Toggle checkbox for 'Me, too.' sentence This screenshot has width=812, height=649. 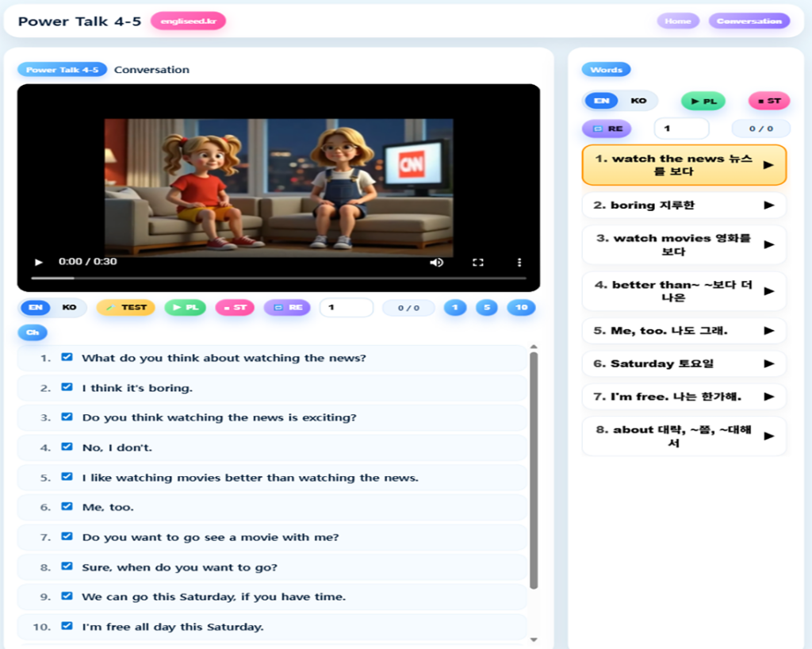click(67, 506)
